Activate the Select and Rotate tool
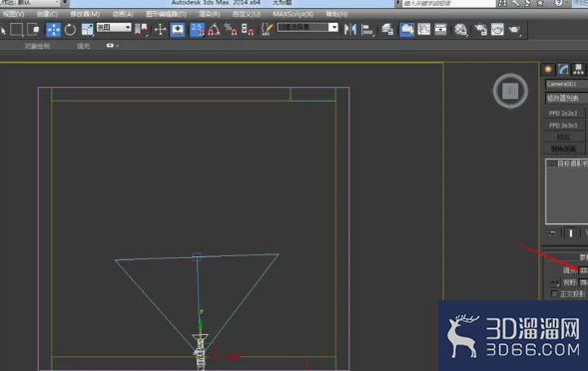The height and width of the screenshot is (371, 588). point(70,30)
